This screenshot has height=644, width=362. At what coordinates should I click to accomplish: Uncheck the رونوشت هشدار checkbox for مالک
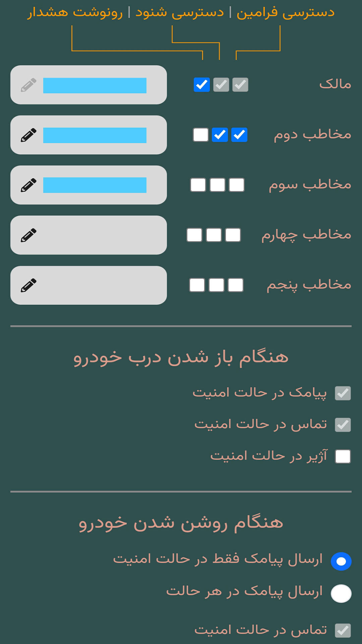click(x=201, y=85)
